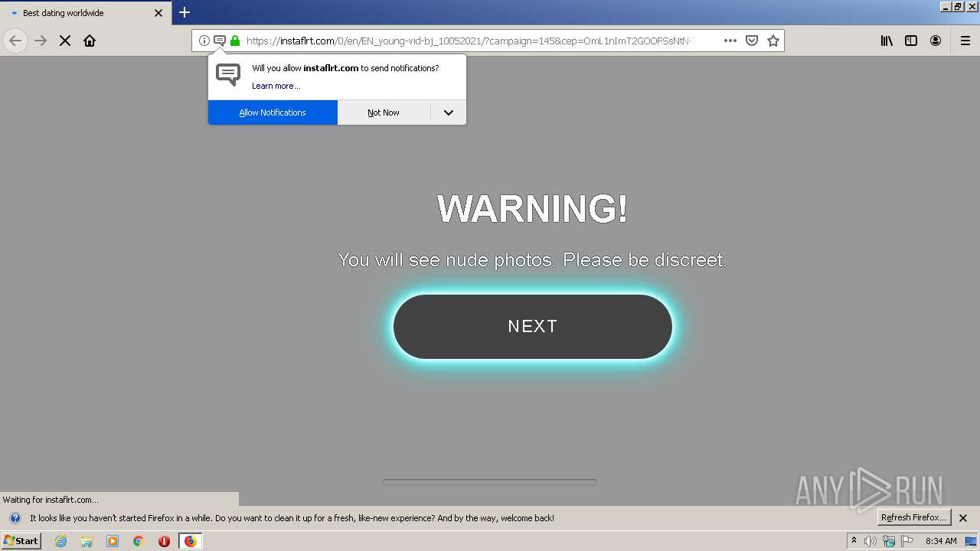Bookmark this page with the star
The image size is (980, 551).
[773, 41]
